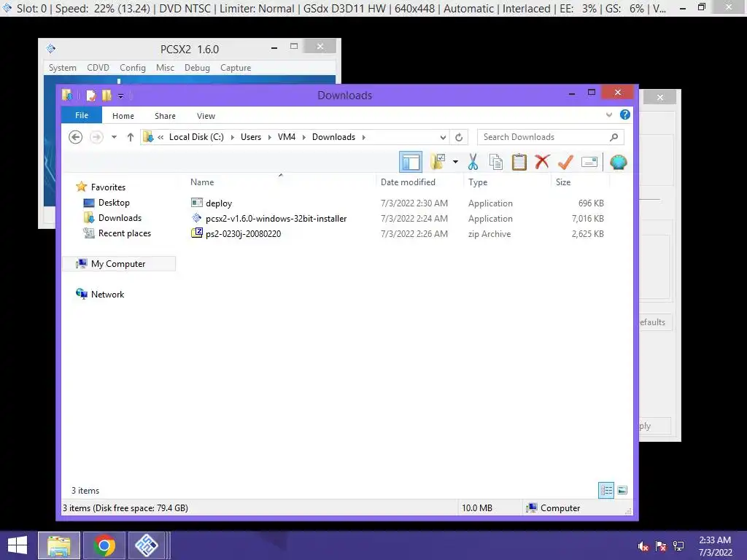Open the File ribbon tab

click(x=82, y=115)
